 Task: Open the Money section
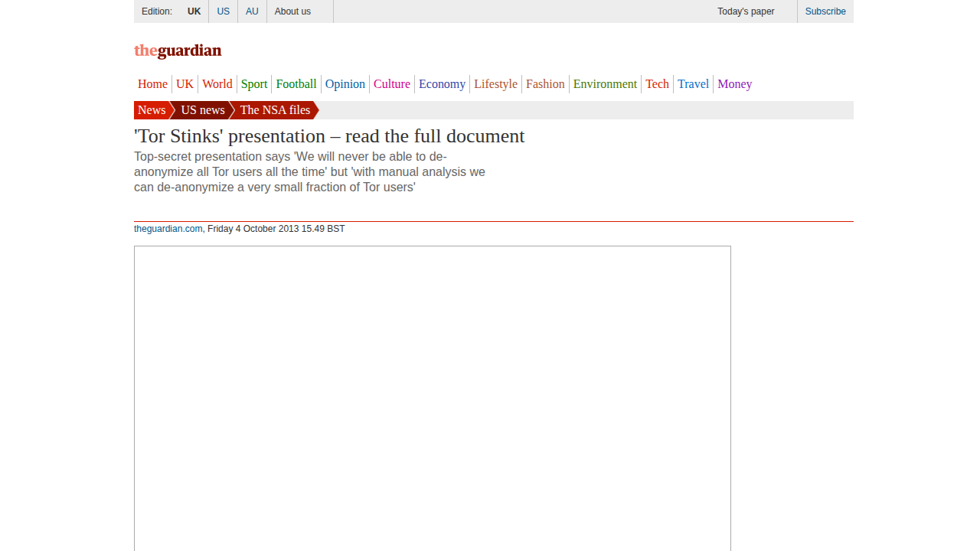(x=734, y=84)
